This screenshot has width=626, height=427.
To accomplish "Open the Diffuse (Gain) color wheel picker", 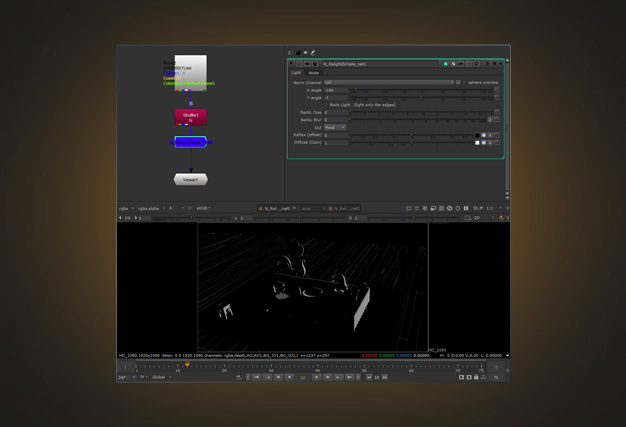I will [x=484, y=143].
